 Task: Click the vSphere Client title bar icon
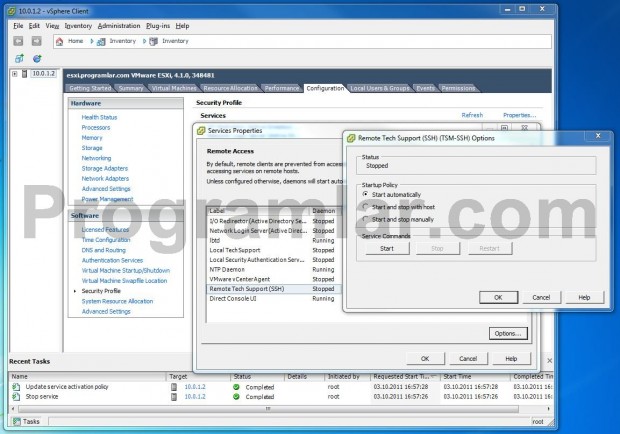pos(12,11)
